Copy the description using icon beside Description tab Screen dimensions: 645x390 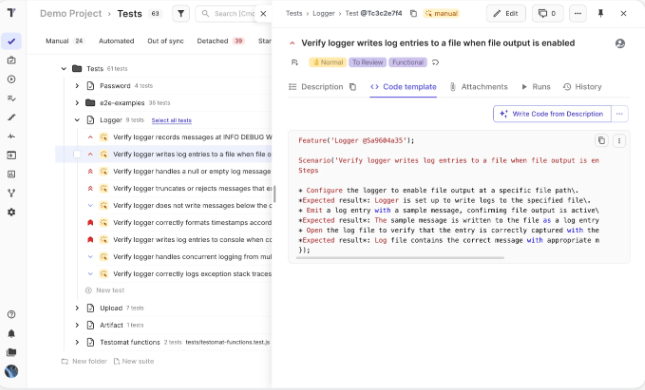tap(353, 87)
